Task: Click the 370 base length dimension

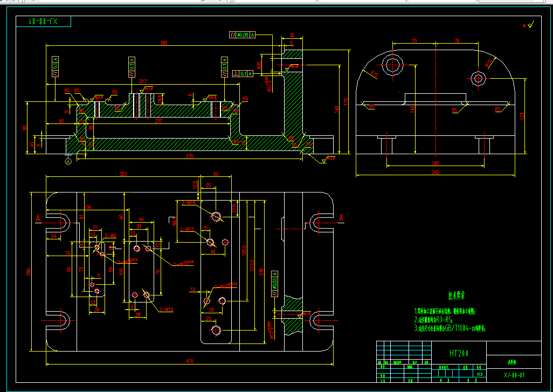Action: (189, 157)
